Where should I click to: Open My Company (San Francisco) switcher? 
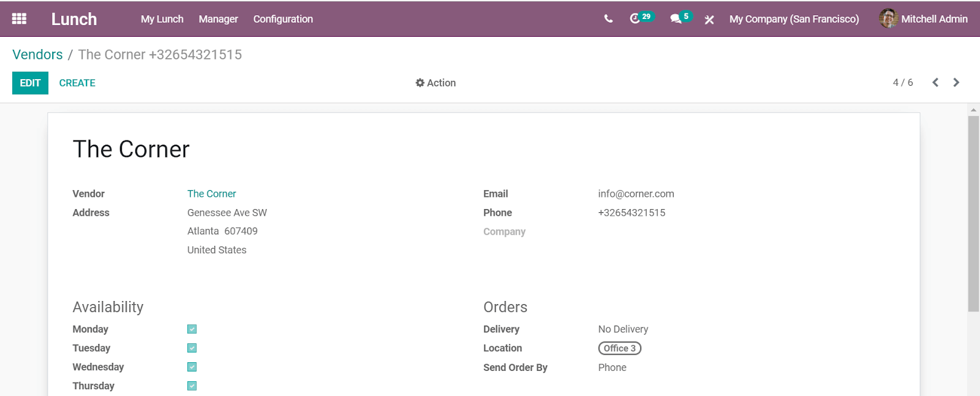(x=794, y=19)
